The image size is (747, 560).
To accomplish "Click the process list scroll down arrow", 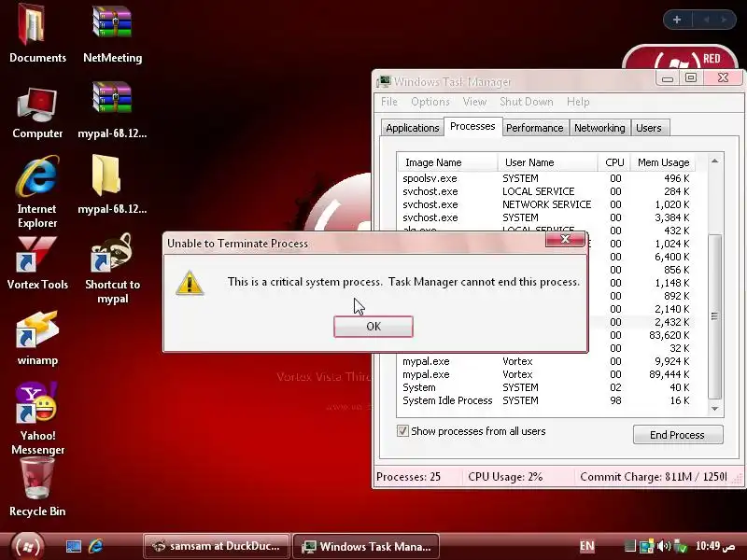I will 714,409.
